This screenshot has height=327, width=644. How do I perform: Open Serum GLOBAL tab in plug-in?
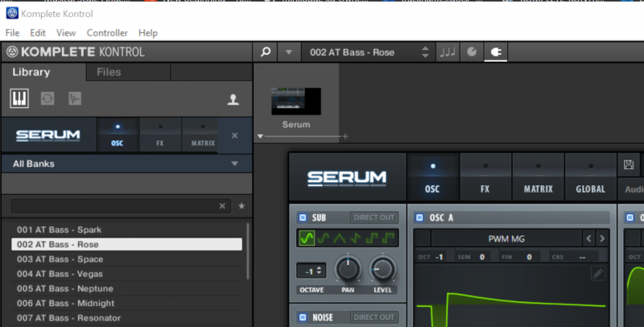pyautogui.click(x=591, y=176)
